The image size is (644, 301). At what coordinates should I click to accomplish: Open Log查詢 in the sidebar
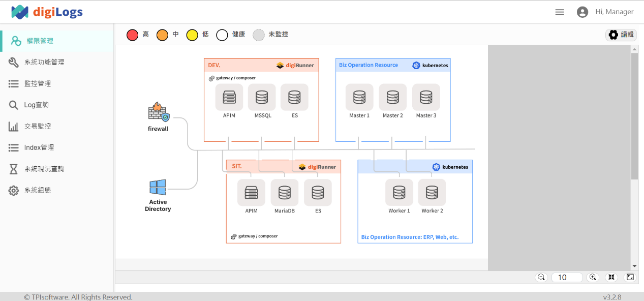pyautogui.click(x=57, y=105)
